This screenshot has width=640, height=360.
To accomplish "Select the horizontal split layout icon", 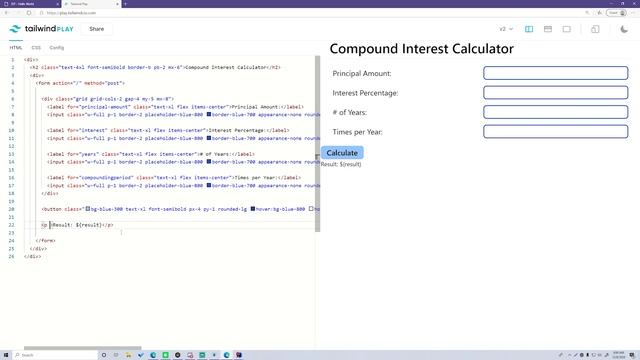I will click(x=548, y=29).
